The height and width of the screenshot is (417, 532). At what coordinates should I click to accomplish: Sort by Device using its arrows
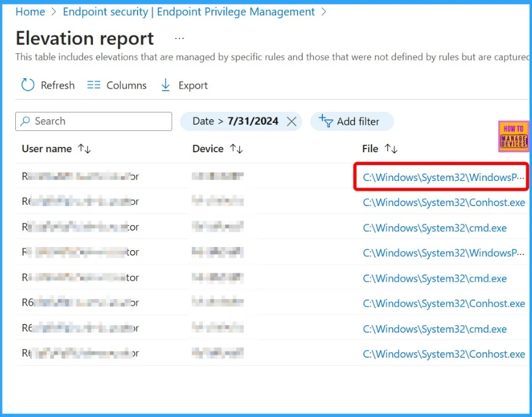[236, 149]
